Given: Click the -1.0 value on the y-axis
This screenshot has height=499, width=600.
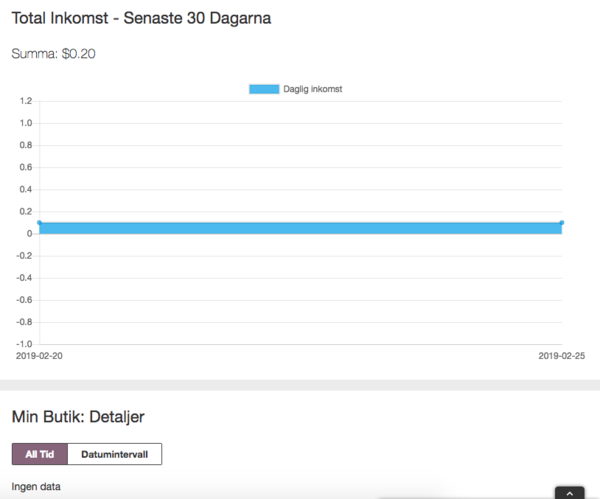Looking at the screenshot, I should (25, 344).
